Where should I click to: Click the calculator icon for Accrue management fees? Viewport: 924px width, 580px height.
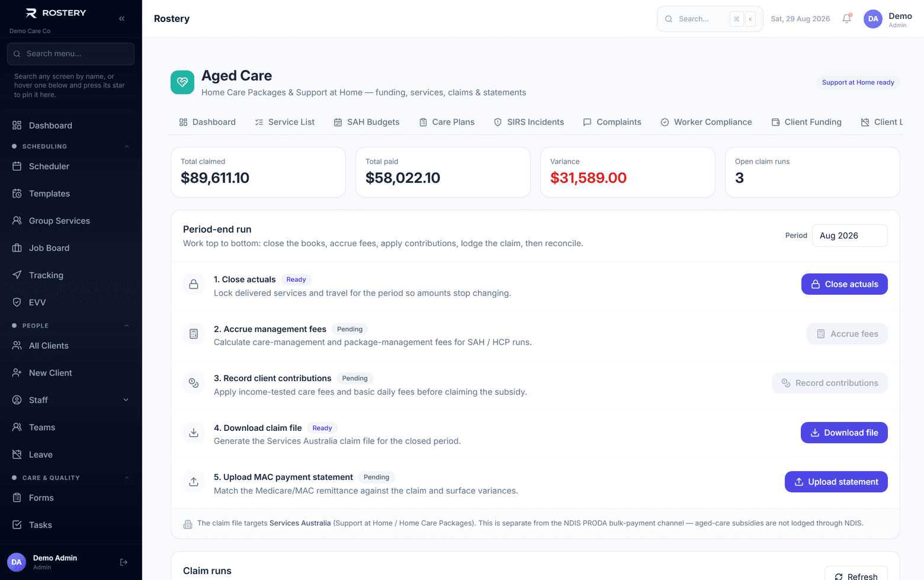194,334
